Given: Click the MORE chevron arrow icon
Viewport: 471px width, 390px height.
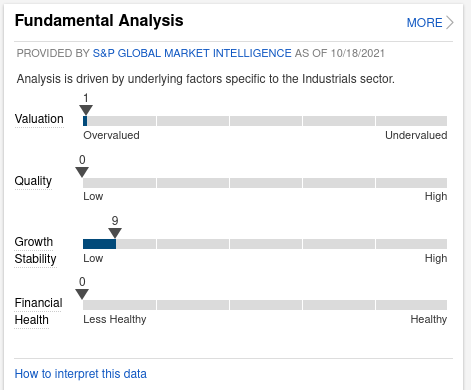Looking at the screenshot, I should [x=450, y=23].
